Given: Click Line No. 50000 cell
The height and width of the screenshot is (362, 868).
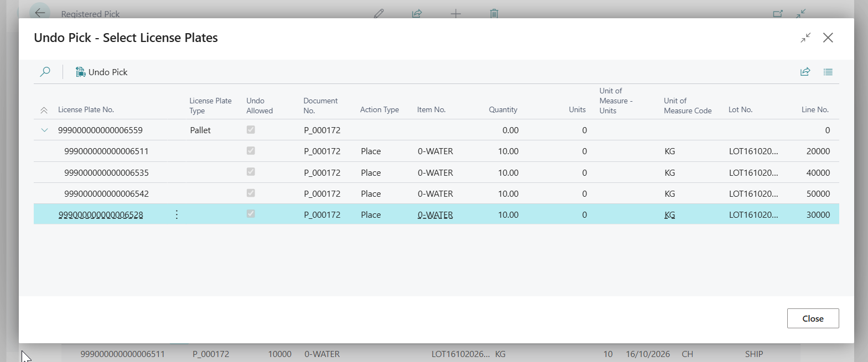Looking at the screenshot, I should click(x=818, y=193).
